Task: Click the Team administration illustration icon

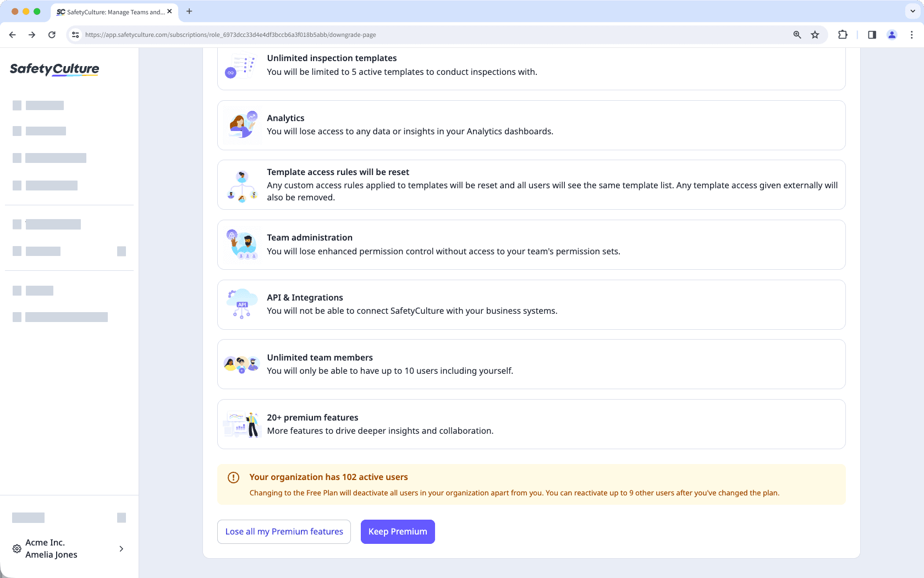Action: click(x=242, y=245)
